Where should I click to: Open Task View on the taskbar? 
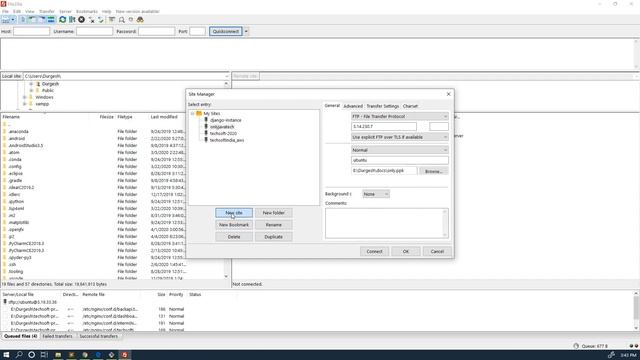(x=44, y=355)
